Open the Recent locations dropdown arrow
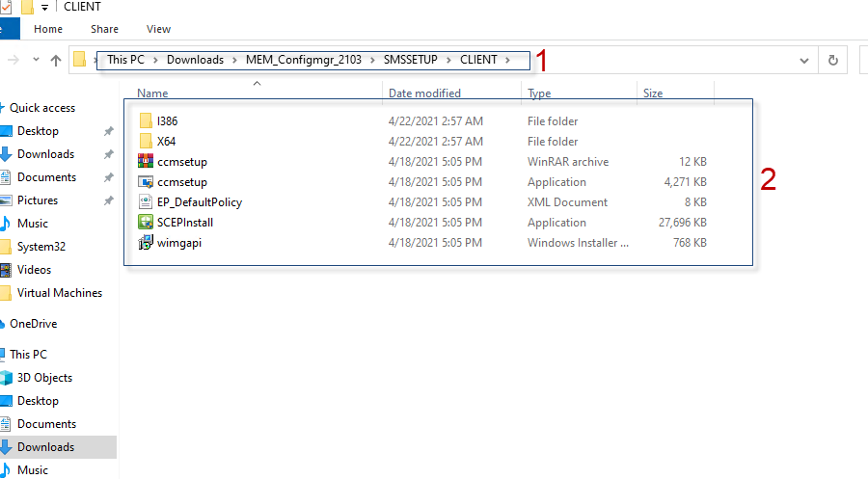The image size is (868, 479). [36, 59]
